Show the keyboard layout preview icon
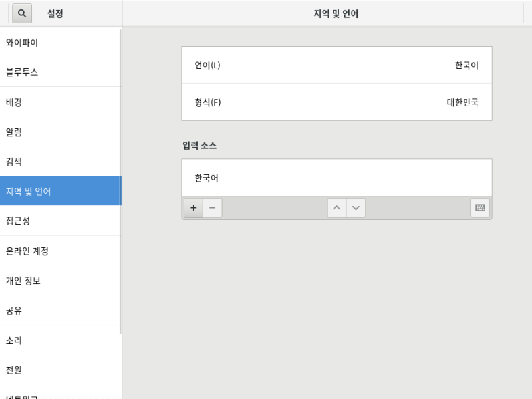 coord(480,208)
